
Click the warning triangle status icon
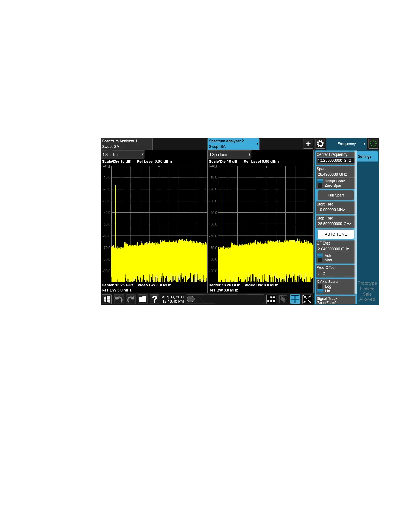200,299
